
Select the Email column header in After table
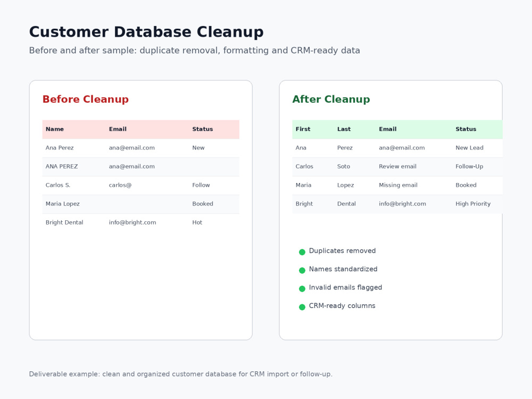(x=388, y=129)
